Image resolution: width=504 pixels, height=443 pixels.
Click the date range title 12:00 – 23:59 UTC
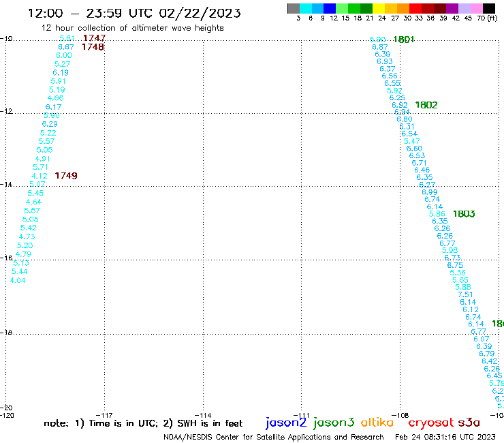tap(134, 13)
